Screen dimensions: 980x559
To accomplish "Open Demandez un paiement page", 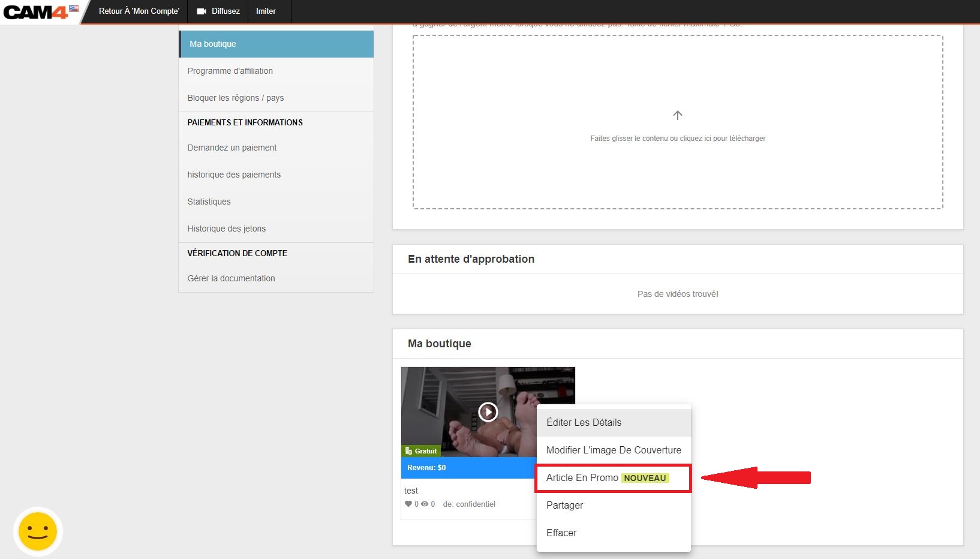I will 232,148.
